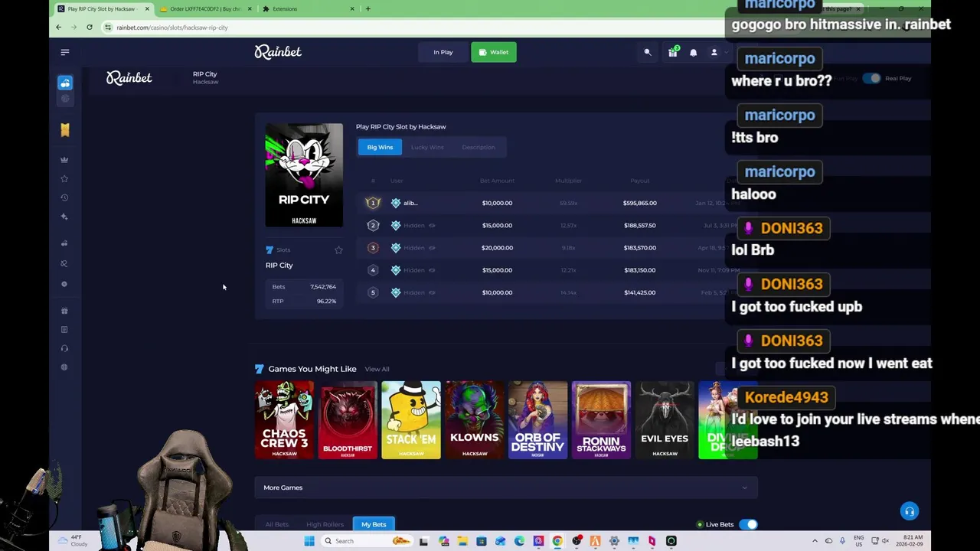Screen dimensions: 980x551
Task: Open the rewards gift icon with badge
Action: (x=672, y=52)
